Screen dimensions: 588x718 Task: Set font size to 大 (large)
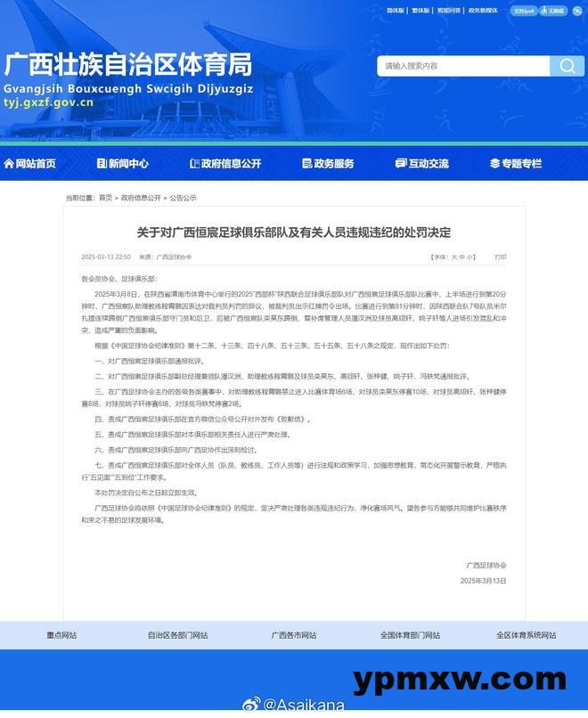click(453, 257)
